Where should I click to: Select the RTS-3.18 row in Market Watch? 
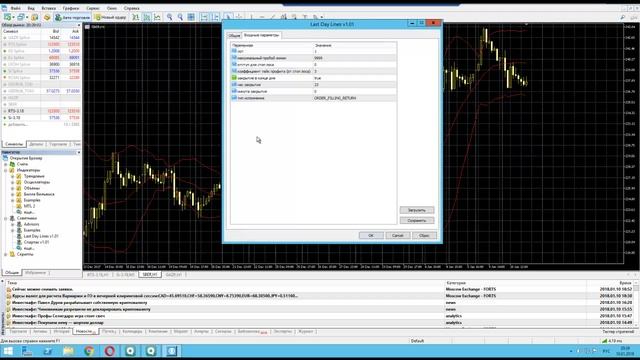coord(41,111)
